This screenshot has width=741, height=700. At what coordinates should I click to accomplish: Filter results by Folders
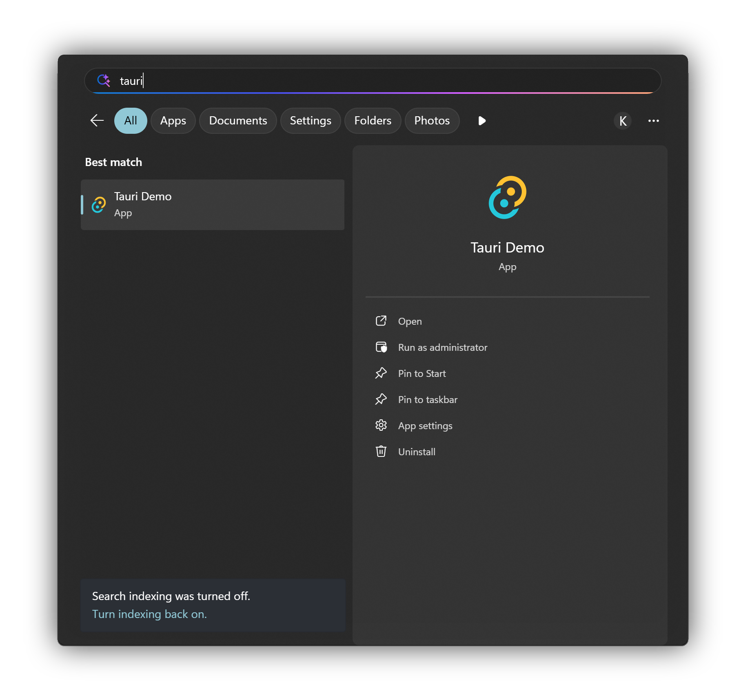point(373,121)
